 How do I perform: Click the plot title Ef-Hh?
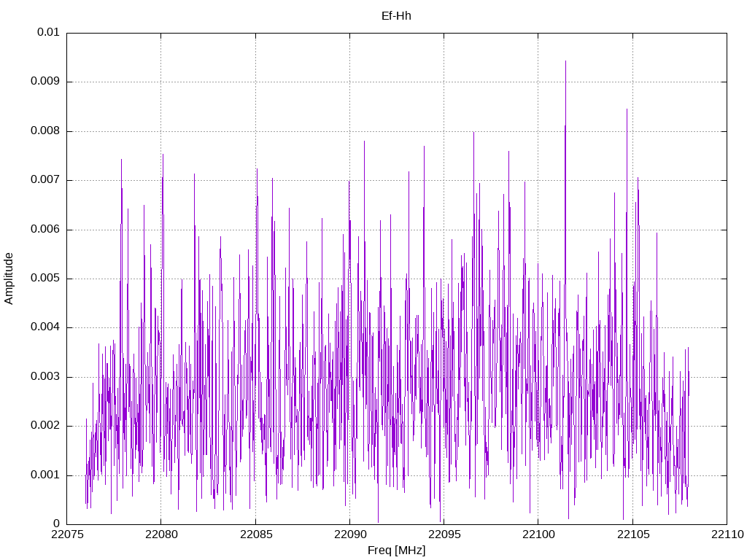click(396, 16)
